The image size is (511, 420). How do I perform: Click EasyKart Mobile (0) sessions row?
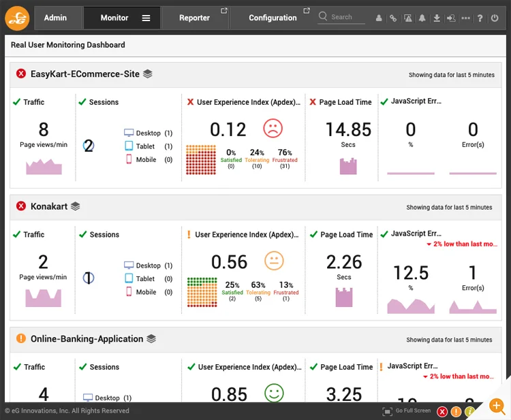(149, 159)
